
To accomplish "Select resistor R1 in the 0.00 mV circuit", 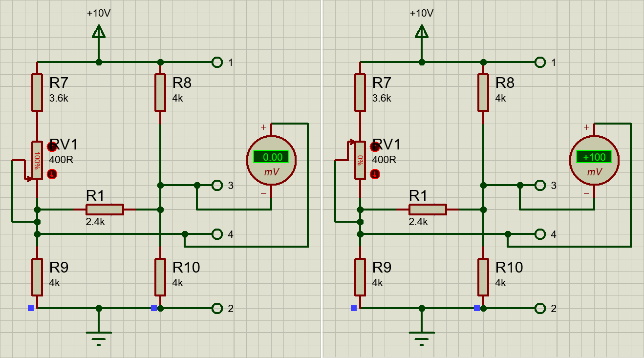I will pyautogui.click(x=105, y=210).
